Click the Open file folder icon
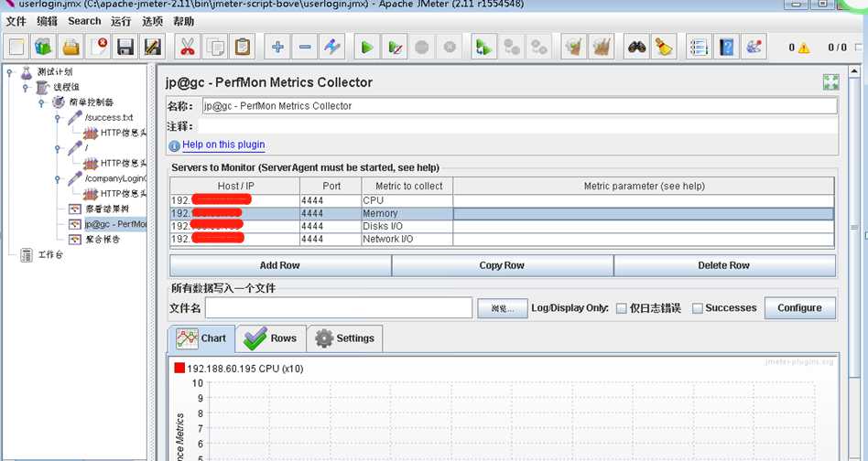 coord(71,47)
